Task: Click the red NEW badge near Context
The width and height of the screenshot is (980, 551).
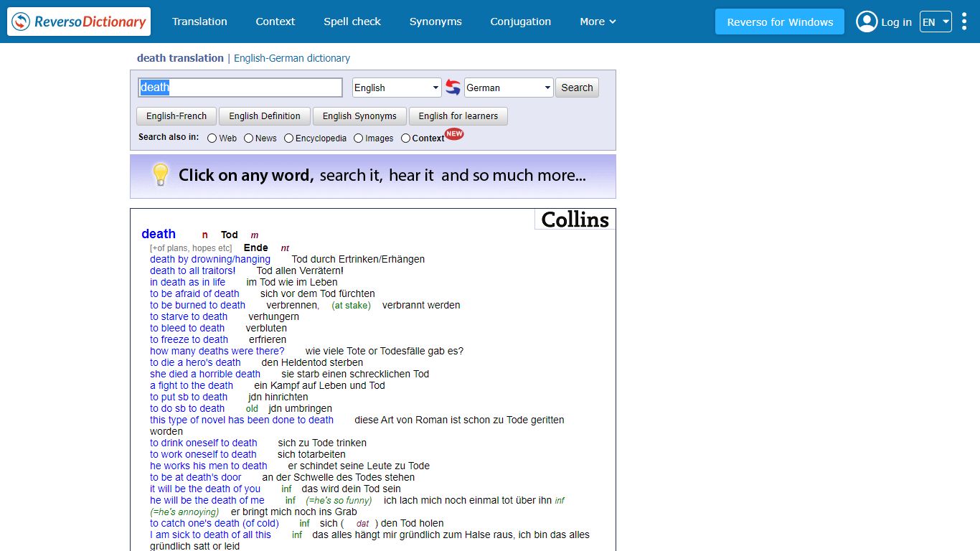Action: (454, 133)
